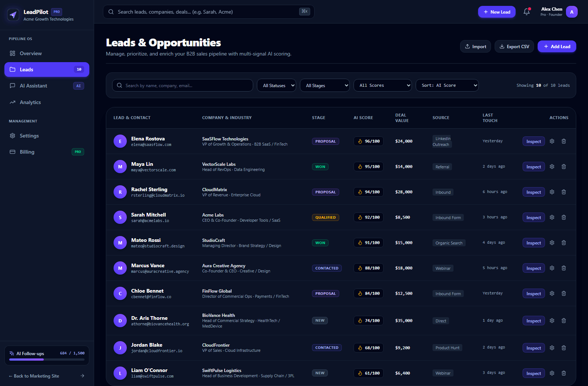588x386 pixels.
Task: Click gear icon in Marcus Vance row
Action: click(552, 268)
